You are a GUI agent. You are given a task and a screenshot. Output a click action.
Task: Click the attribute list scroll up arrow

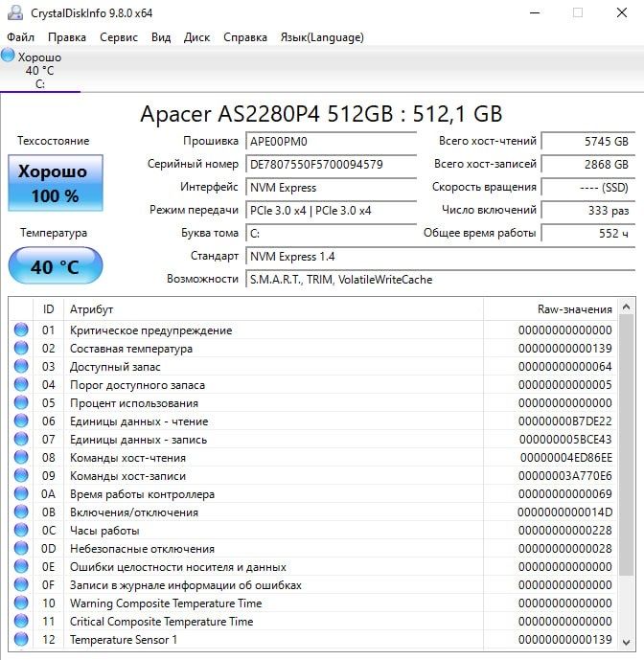[x=627, y=307]
